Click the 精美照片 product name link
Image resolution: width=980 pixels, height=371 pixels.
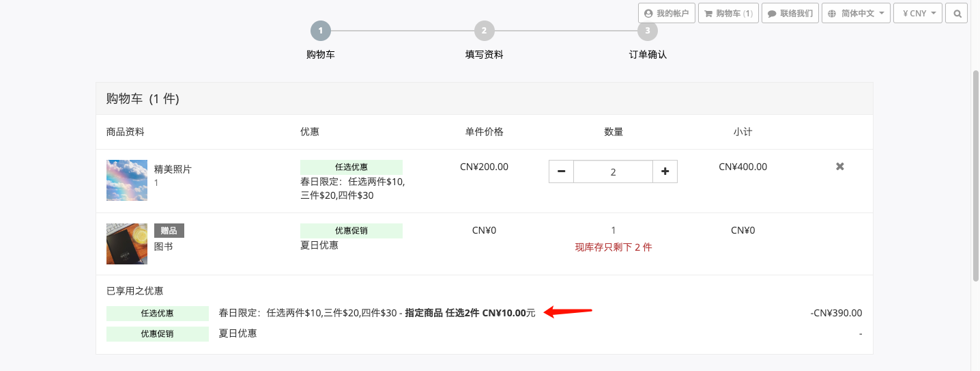click(x=173, y=169)
